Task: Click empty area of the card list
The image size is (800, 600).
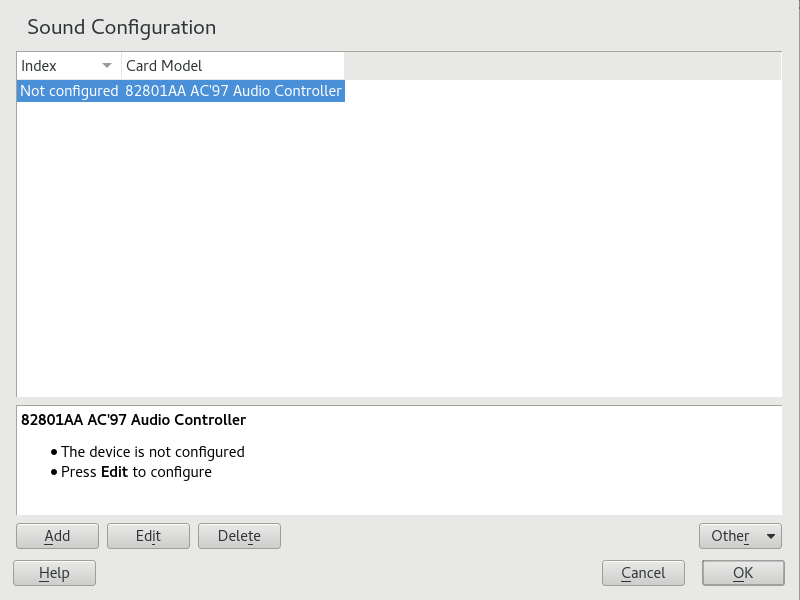Action: [x=400, y=250]
